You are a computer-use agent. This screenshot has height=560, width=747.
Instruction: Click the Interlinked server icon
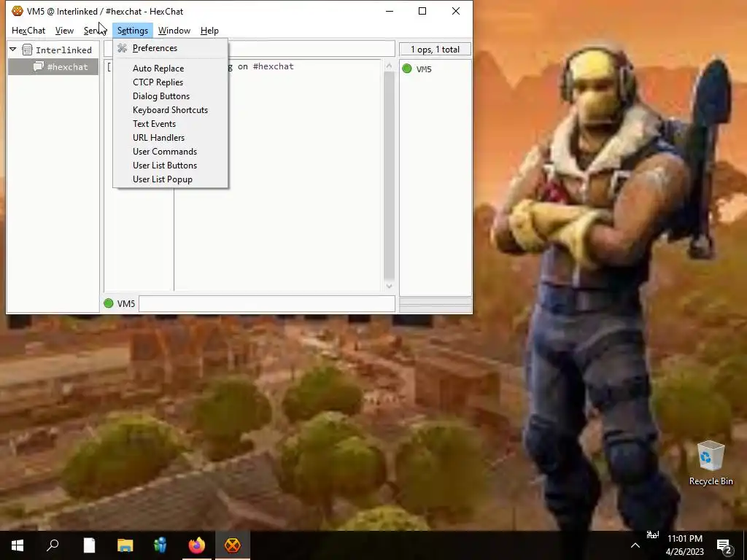(x=27, y=50)
